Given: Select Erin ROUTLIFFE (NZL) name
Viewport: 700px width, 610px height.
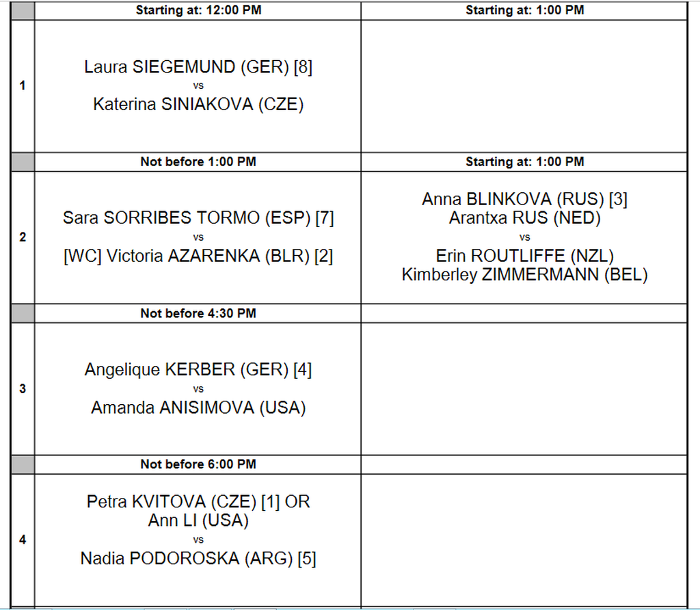Looking at the screenshot, I should pos(524,256).
